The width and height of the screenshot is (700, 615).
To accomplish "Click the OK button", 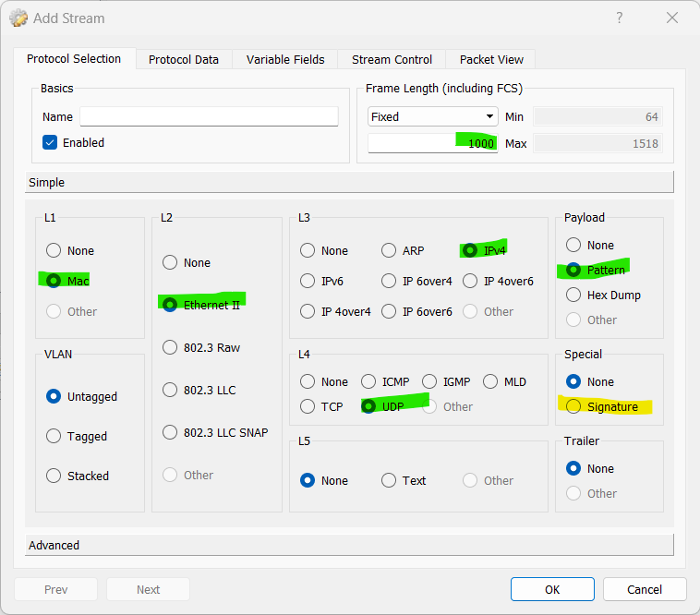I will 551,589.
